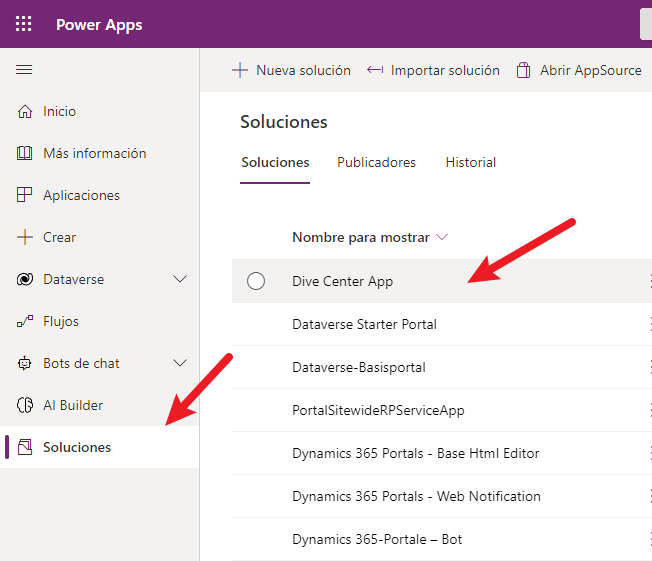
Task: Click the Bots de chat robot icon
Action: point(25,363)
